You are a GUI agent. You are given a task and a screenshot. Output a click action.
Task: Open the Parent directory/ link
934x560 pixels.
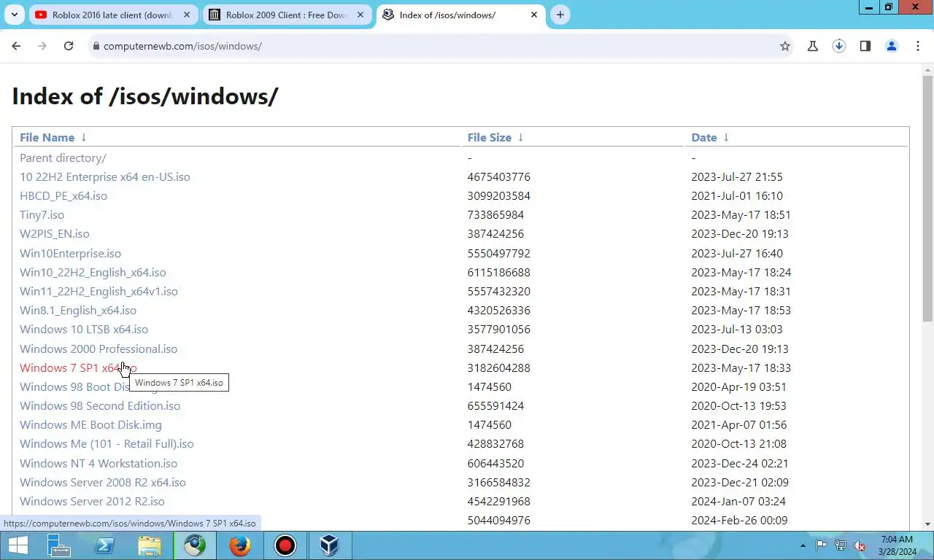click(x=63, y=157)
